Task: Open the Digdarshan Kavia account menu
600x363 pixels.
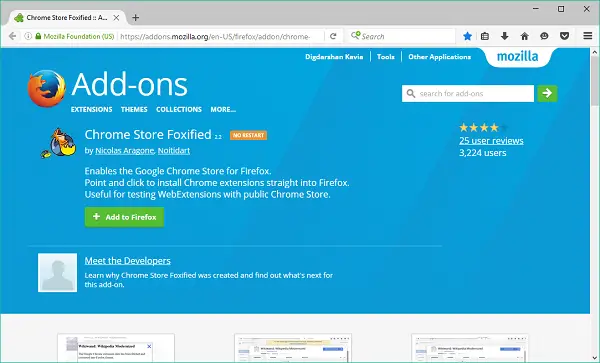Action: [x=334, y=57]
